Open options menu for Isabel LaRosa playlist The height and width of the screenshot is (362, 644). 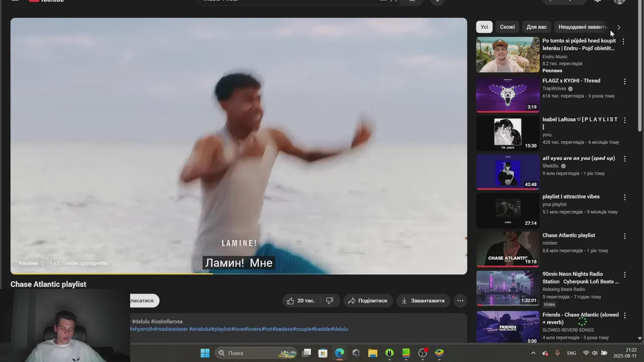click(x=625, y=120)
